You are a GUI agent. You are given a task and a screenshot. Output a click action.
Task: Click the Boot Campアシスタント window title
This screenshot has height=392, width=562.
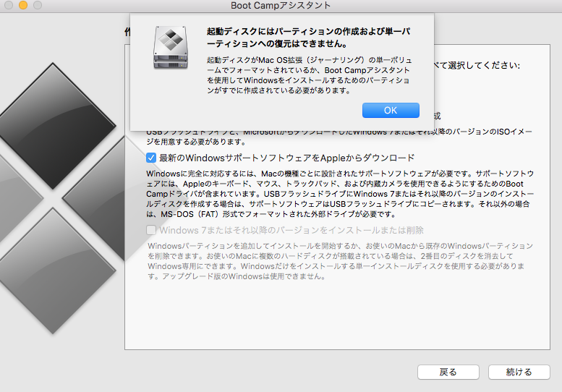pyautogui.click(x=281, y=5)
